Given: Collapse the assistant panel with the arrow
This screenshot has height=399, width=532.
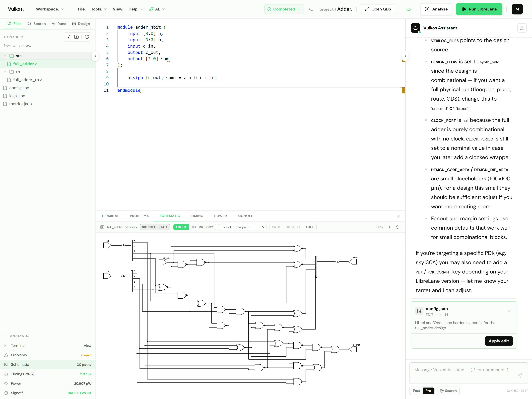Looking at the screenshot, I should coord(405,56).
